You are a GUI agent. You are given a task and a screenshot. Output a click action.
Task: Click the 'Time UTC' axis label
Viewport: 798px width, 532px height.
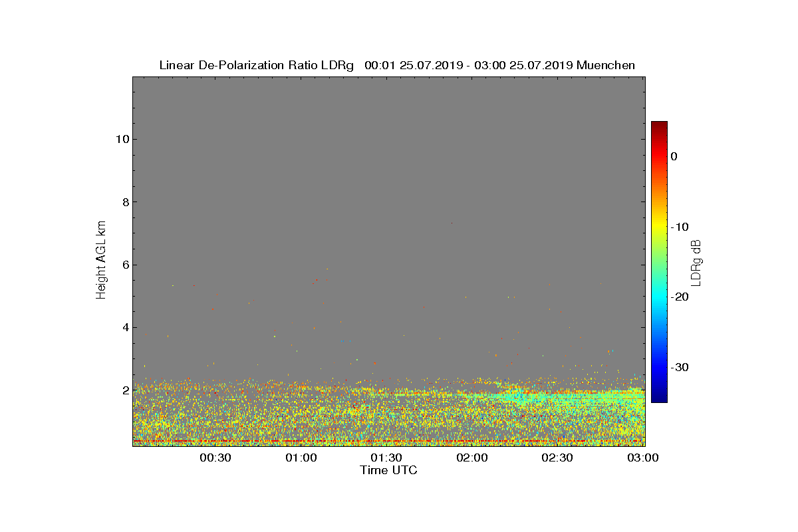point(389,470)
